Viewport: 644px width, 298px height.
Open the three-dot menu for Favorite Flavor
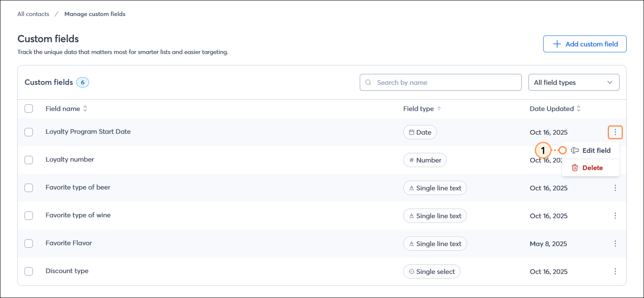click(x=615, y=244)
